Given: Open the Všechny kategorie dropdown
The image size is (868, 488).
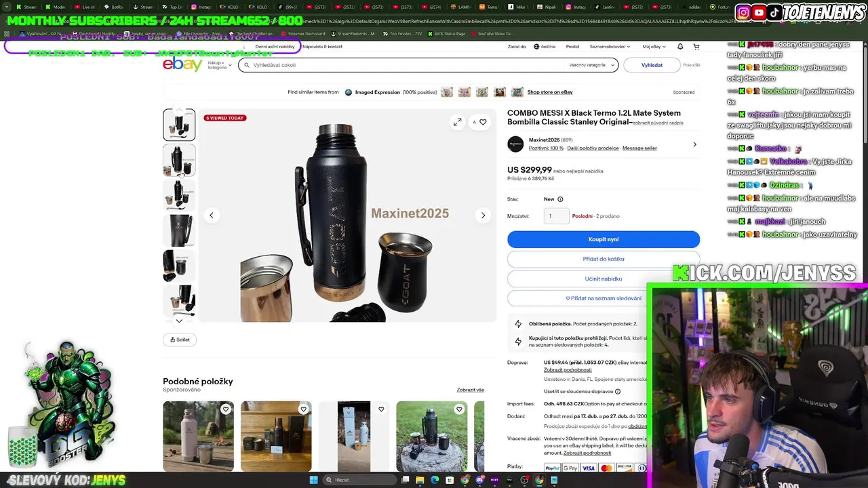Looking at the screenshot, I should 591,65.
